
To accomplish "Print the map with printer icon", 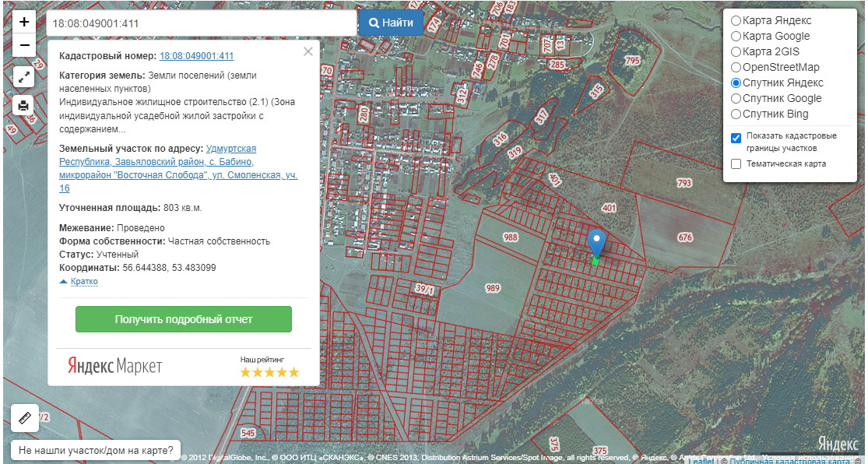I will pyautogui.click(x=23, y=105).
